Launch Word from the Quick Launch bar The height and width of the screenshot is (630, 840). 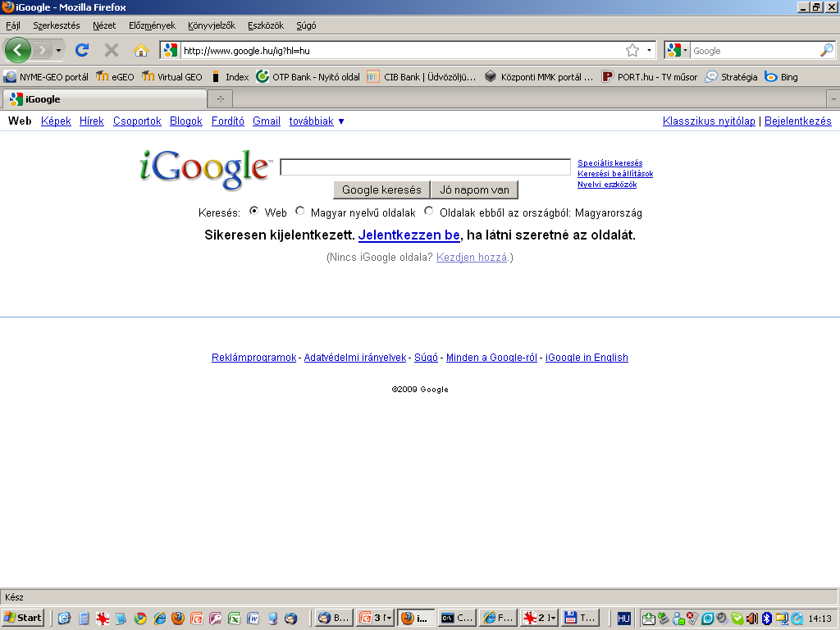(253, 619)
